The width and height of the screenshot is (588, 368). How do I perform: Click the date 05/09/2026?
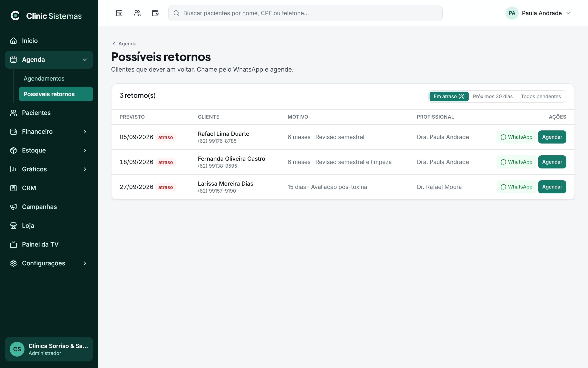pyautogui.click(x=136, y=137)
